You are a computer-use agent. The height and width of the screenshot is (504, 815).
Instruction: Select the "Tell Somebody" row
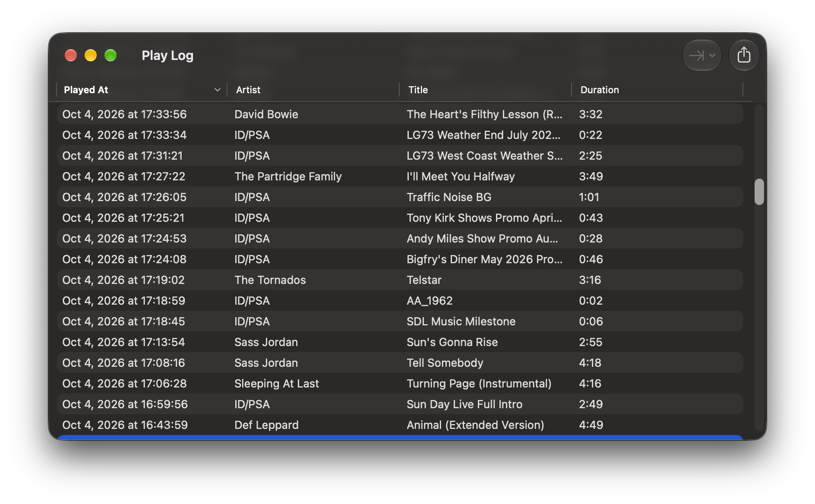[400, 363]
